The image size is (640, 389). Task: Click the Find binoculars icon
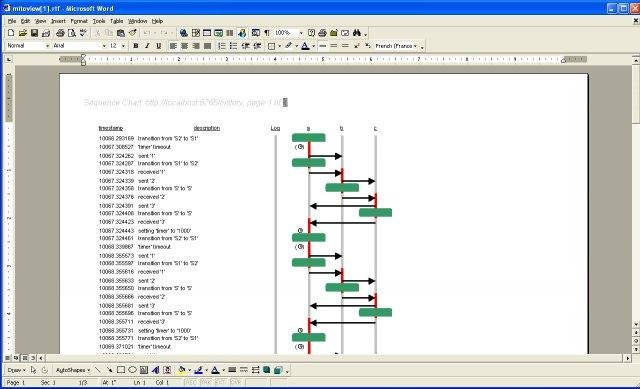click(x=357, y=33)
